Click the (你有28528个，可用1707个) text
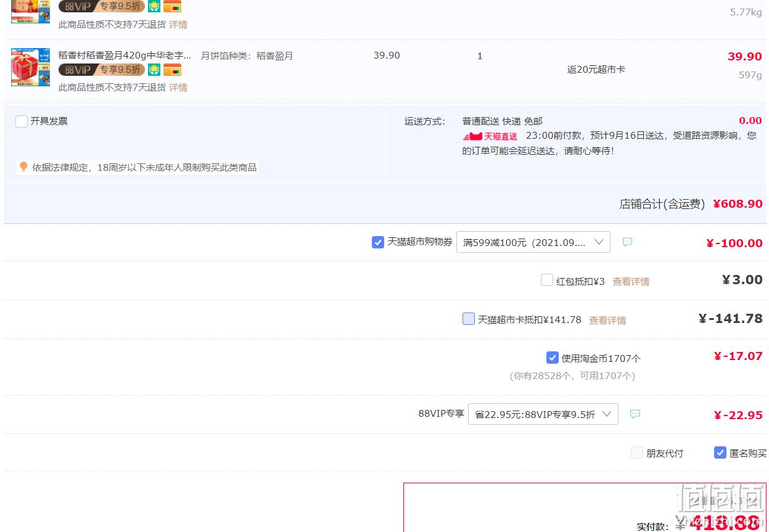 [x=572, y=375]
